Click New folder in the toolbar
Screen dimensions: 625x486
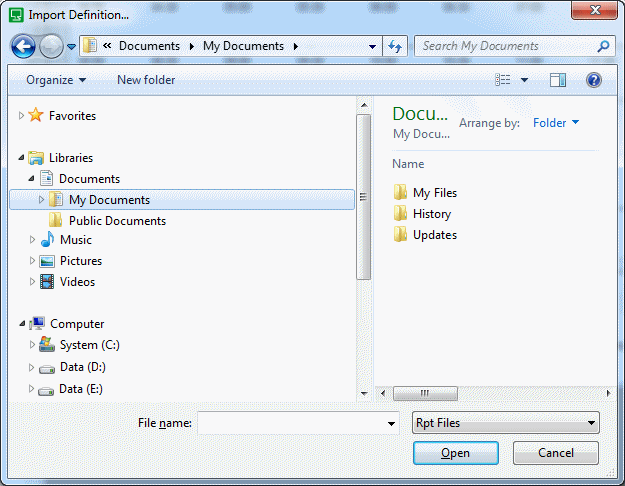point(146,80)
